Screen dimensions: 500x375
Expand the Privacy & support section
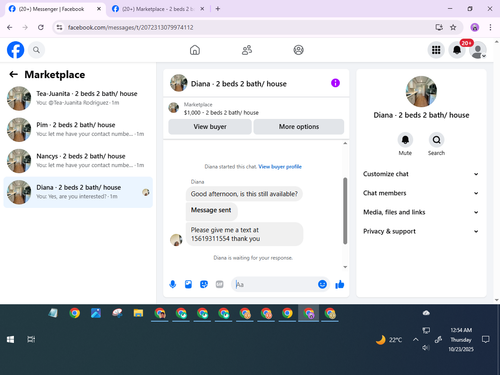pyautogui.click(x=421, y=231)
